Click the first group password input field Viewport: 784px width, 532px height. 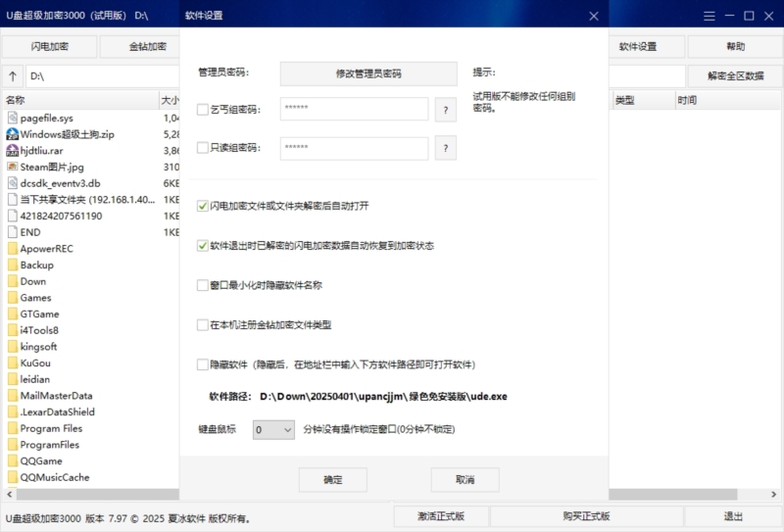354,109
